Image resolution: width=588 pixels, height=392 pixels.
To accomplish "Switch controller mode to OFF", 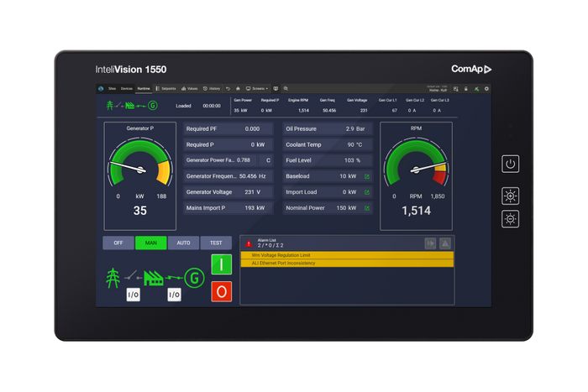I will [118, 243].
